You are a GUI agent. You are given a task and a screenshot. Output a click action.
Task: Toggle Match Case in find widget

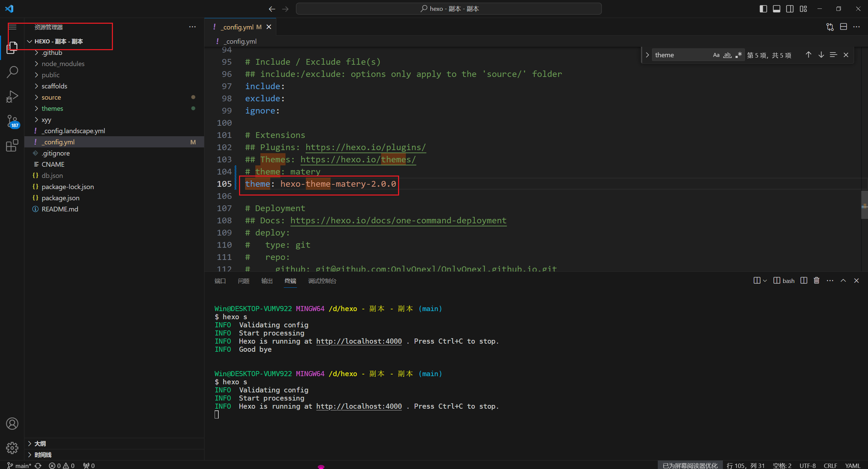tap(716, 55)
